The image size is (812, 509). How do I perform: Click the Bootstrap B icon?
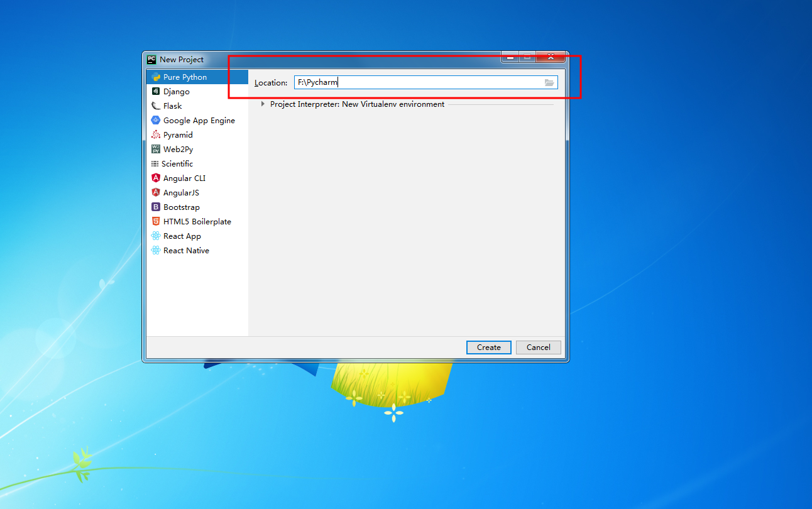coord(156,207)
